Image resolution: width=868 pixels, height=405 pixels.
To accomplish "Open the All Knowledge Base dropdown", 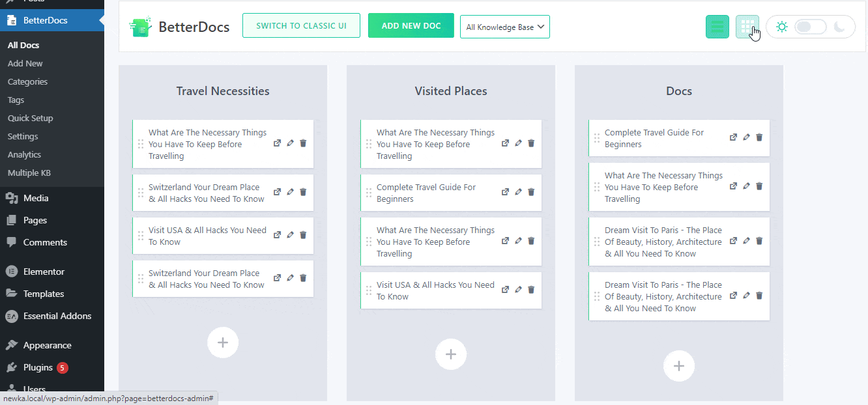I will [505, 27].
